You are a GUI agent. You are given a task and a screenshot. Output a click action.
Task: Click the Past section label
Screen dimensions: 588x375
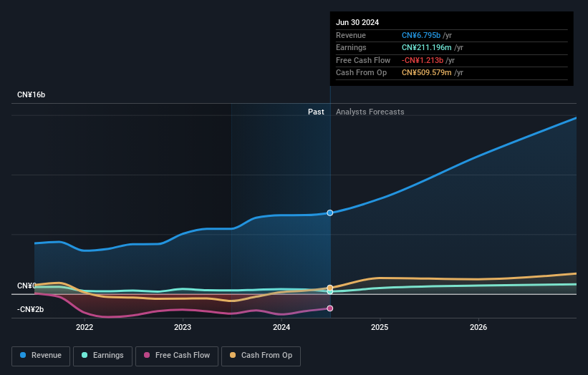(316, 112)
